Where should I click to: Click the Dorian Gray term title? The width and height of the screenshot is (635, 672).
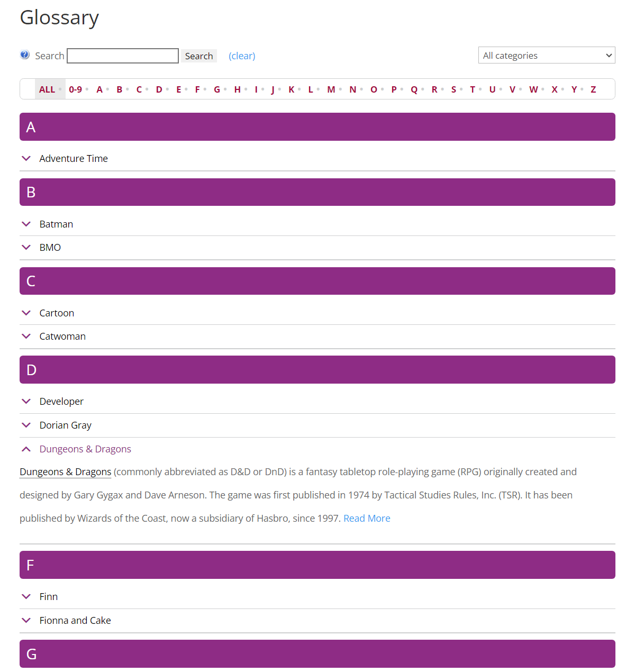click(66, 425)
